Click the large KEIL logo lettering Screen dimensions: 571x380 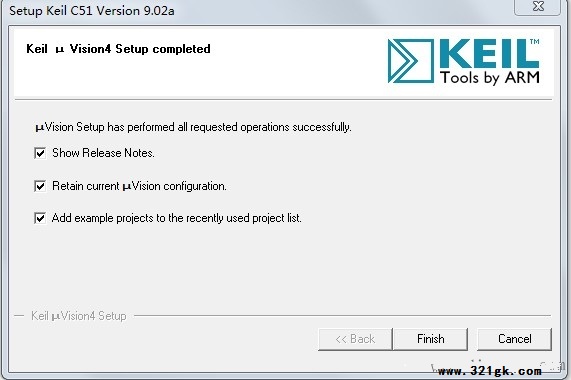(x=489, y=54)
